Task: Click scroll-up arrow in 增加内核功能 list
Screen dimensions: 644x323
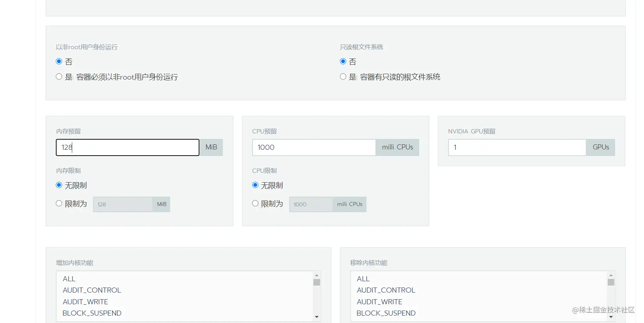Action: click(x=317, y=275)
